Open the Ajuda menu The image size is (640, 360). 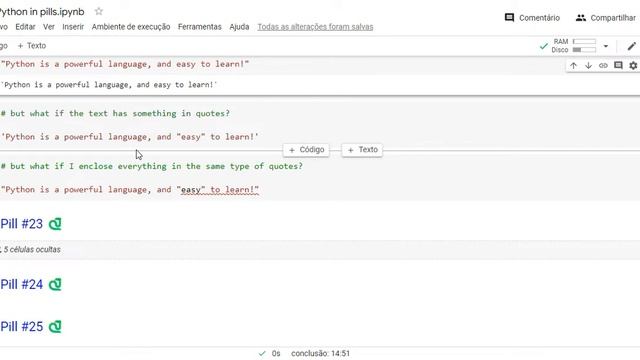(x=239, y=27)
